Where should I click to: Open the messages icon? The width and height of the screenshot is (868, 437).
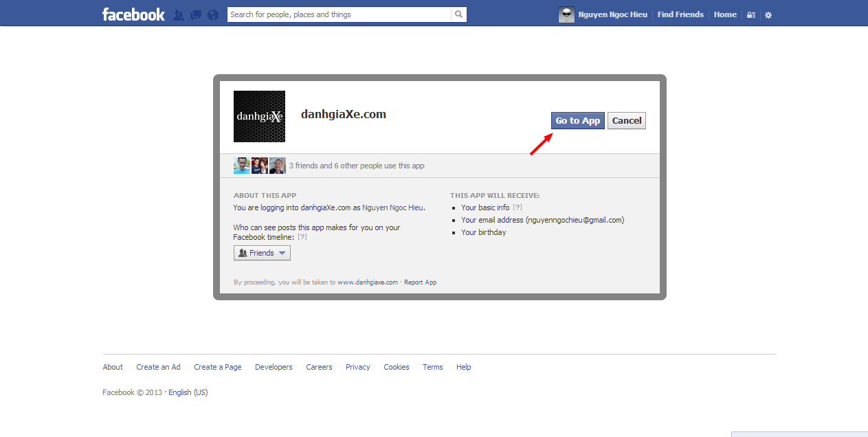(196, 14)
